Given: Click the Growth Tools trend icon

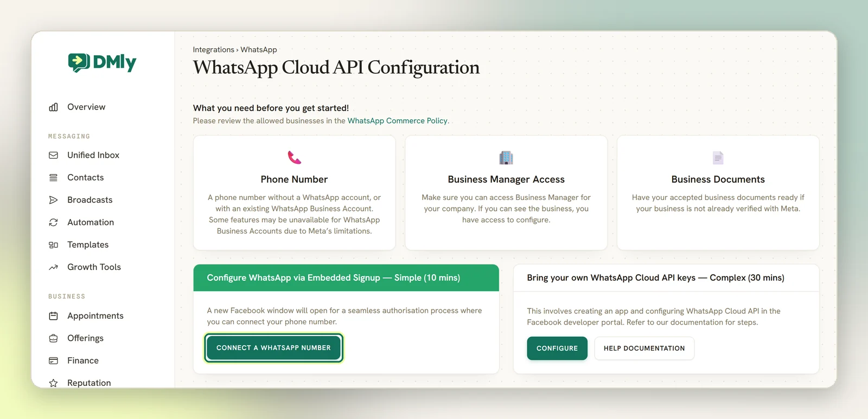Looking at the screenshot, I should tap(53, 267).
